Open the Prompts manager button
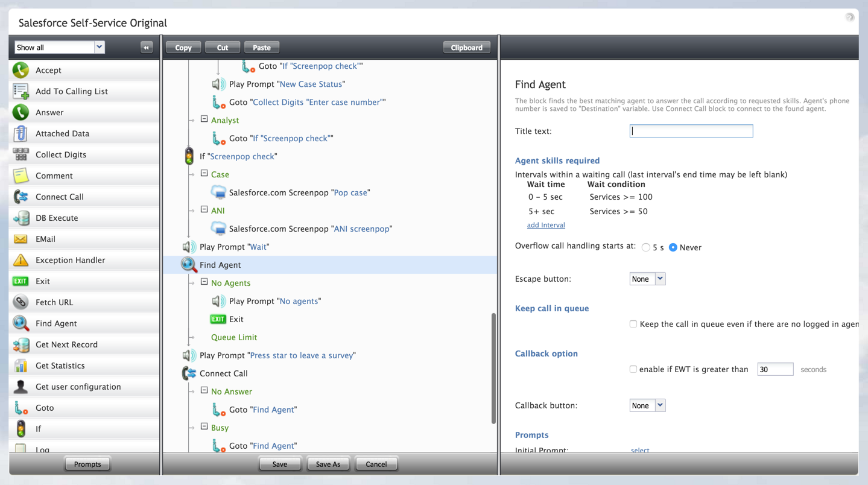868x485 pixels. pyautogui.click(x=87, y=464)
